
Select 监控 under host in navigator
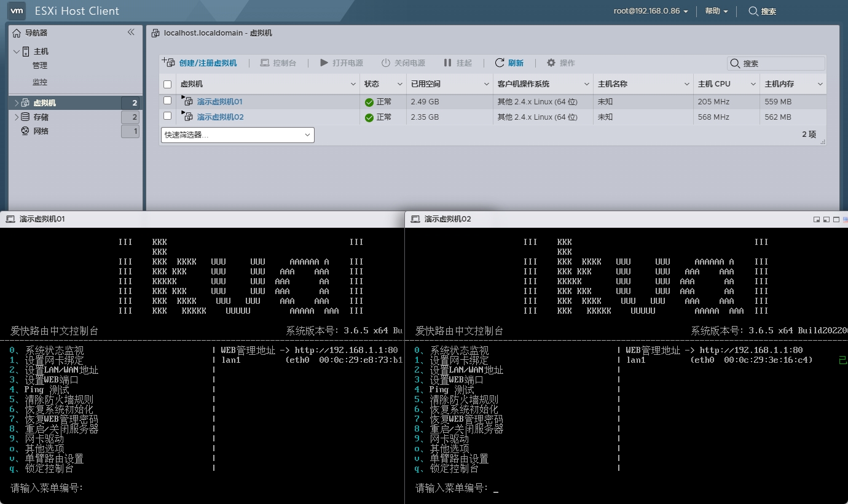point(40,82)
